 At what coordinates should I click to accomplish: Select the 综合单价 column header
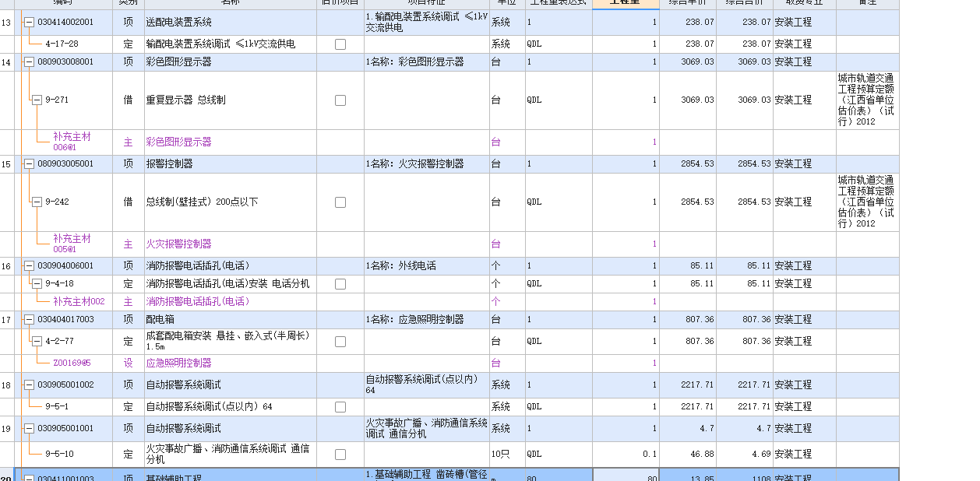tap(689, 4)
